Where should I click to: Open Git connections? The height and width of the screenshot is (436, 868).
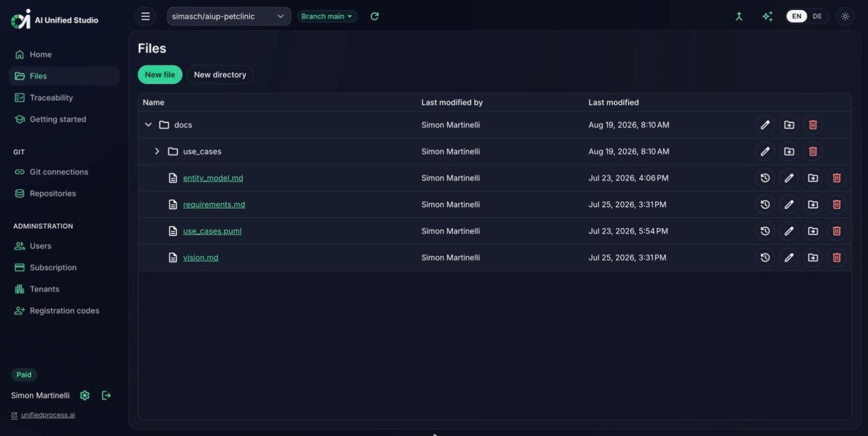pos(64,172)
